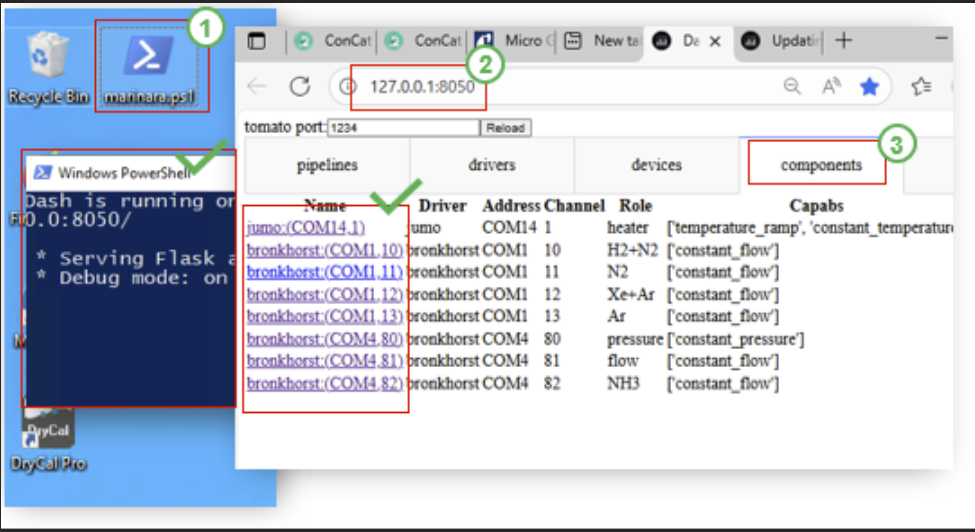Open the devices tab

656,165
